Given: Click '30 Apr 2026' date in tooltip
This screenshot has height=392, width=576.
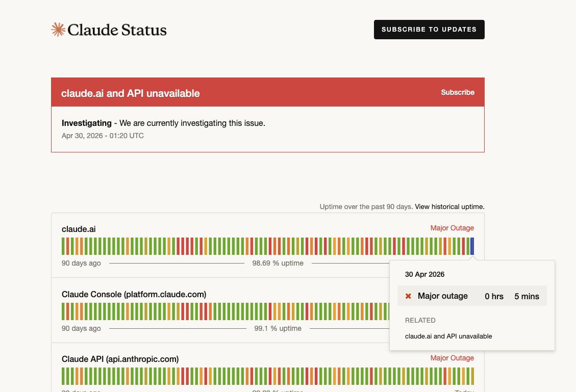Looking at the screenshot, I should pos(424,275).
